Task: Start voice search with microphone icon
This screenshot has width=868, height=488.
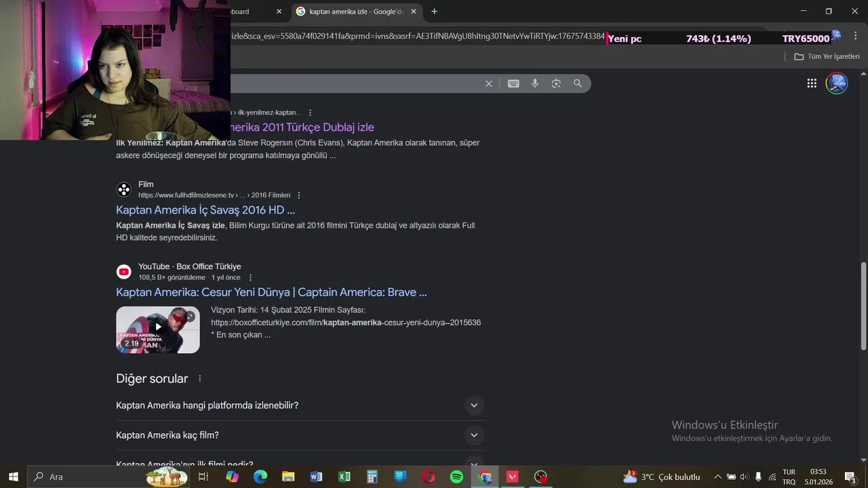Action: click(x=535, y=83)
